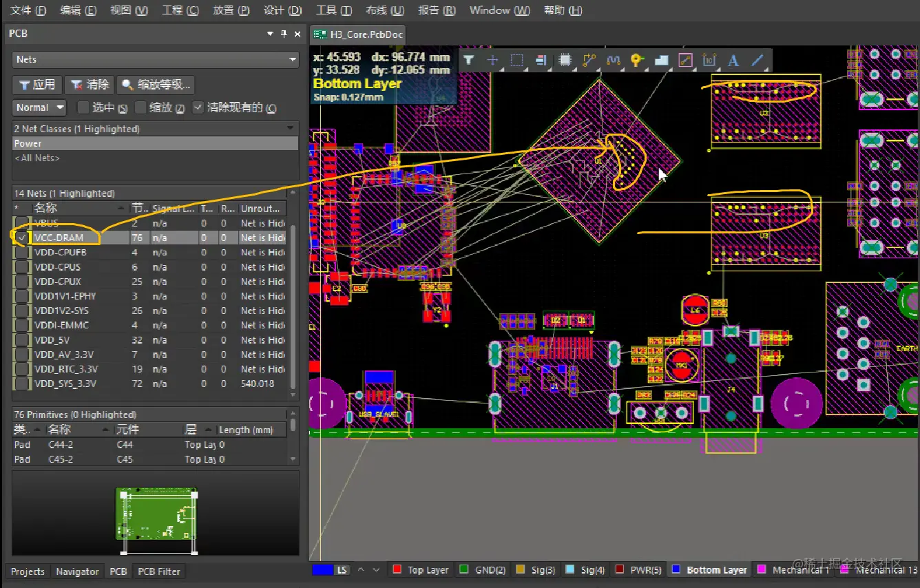Click the board overview thumbnail
Screen dimensions: 920x588
(x=156, y=513)
